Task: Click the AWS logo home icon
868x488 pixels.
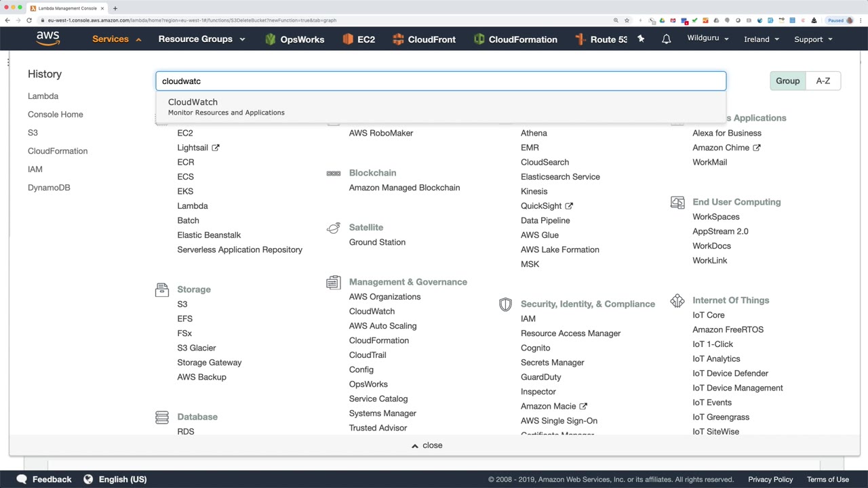Action: pyautogui.click(x=48, y=39)
